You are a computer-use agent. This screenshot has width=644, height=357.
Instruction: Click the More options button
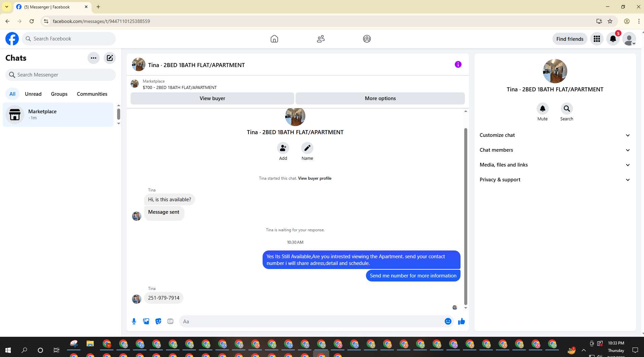[380, 98]
